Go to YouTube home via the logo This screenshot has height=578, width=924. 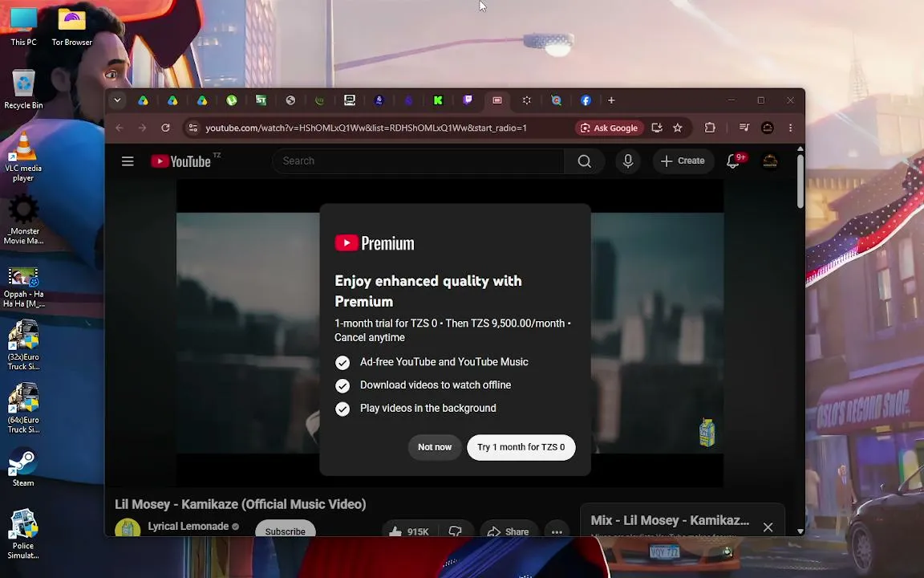pos(181,161)
